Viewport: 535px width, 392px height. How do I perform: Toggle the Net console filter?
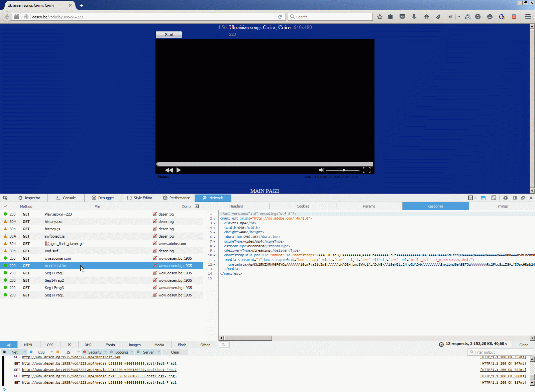[14, 352]
